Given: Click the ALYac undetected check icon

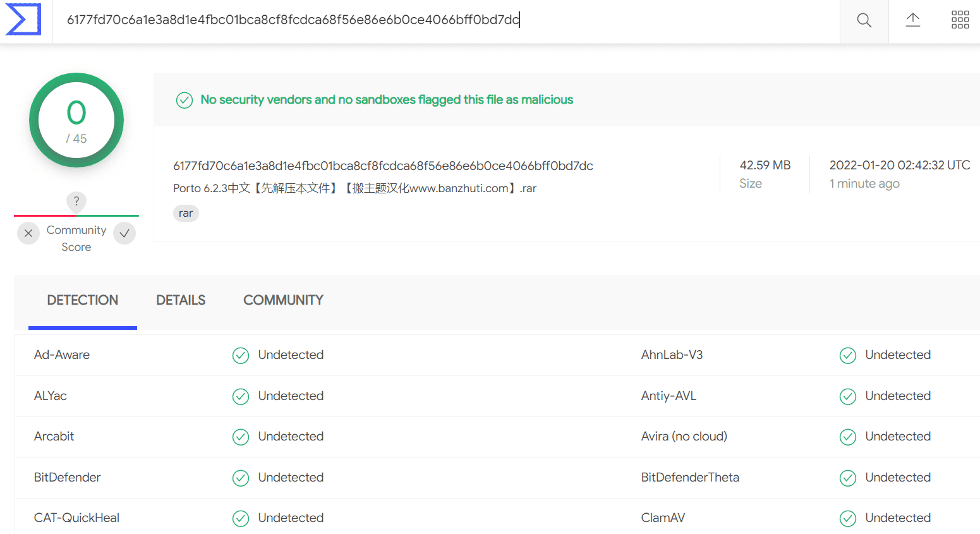Looking at the screenshot, I should 241,397.
